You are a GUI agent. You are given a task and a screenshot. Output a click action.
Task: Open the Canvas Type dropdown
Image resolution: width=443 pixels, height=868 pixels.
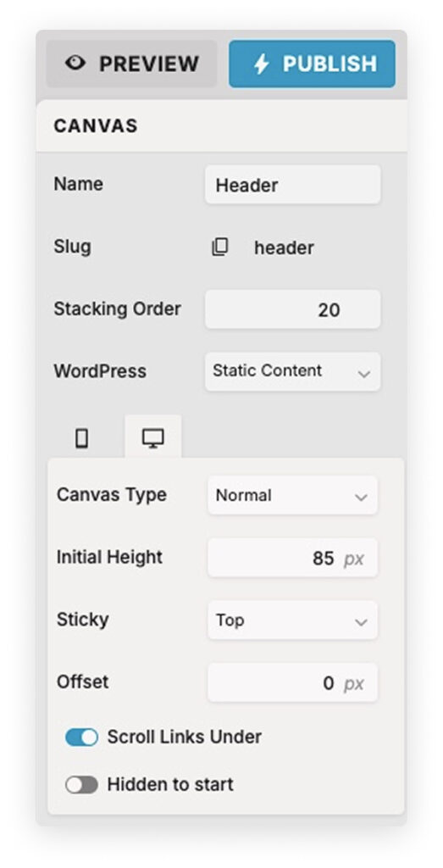[x=292, y=495]
